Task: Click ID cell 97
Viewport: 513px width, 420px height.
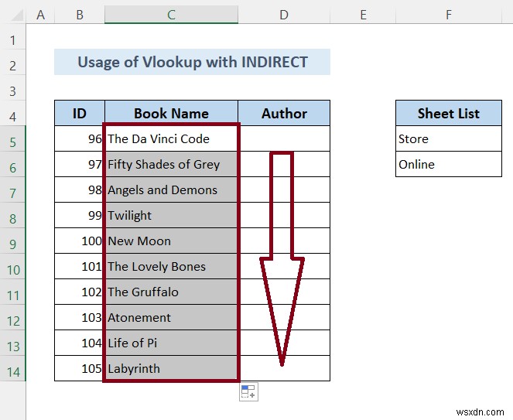Action: [80, 164]
